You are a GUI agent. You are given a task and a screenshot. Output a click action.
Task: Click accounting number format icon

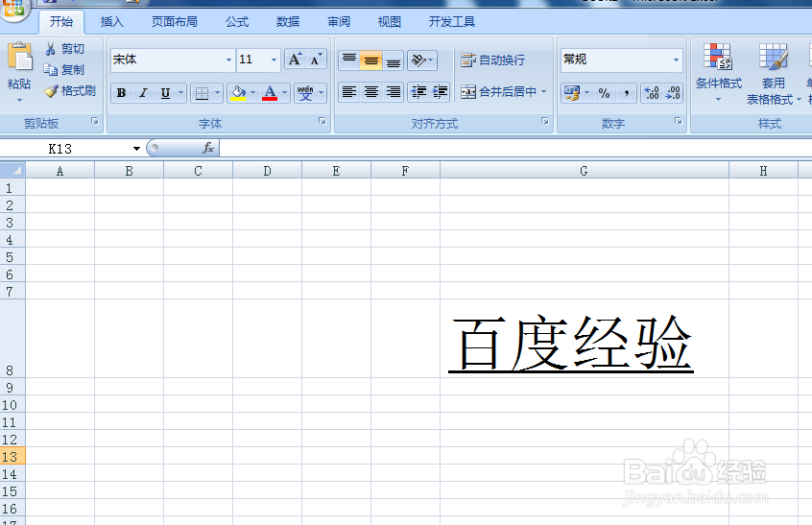point(572,93)
